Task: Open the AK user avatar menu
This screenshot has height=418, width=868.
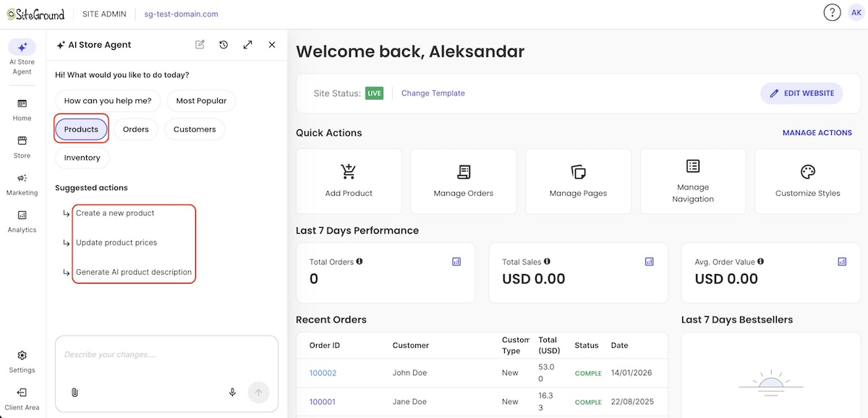Action: click(x=856, y=13)
